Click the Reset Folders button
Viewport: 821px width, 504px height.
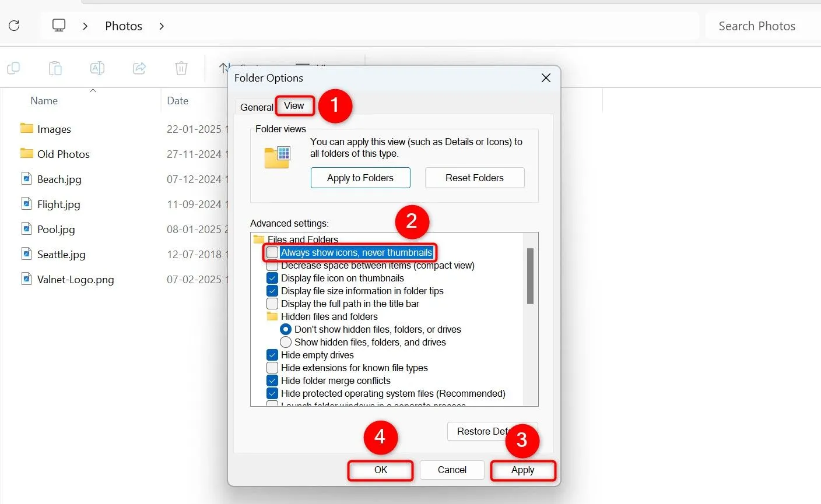pyautogui.click(x=474, y=178)
